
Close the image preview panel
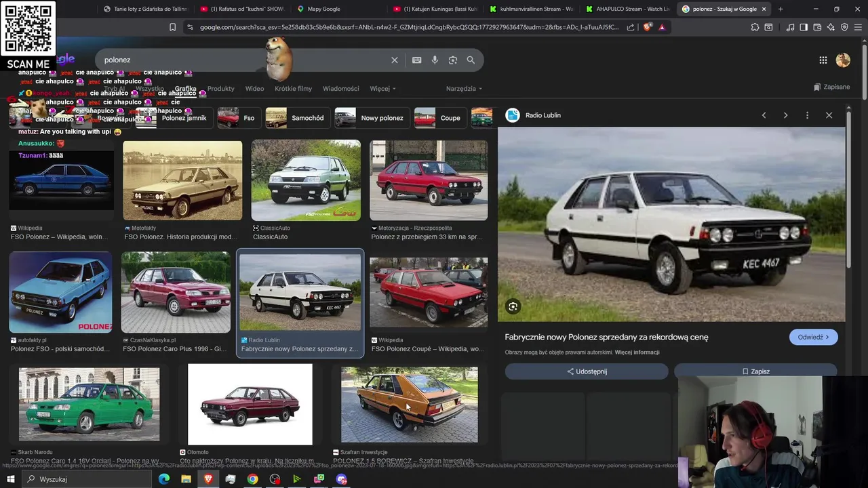click(829, 115)
